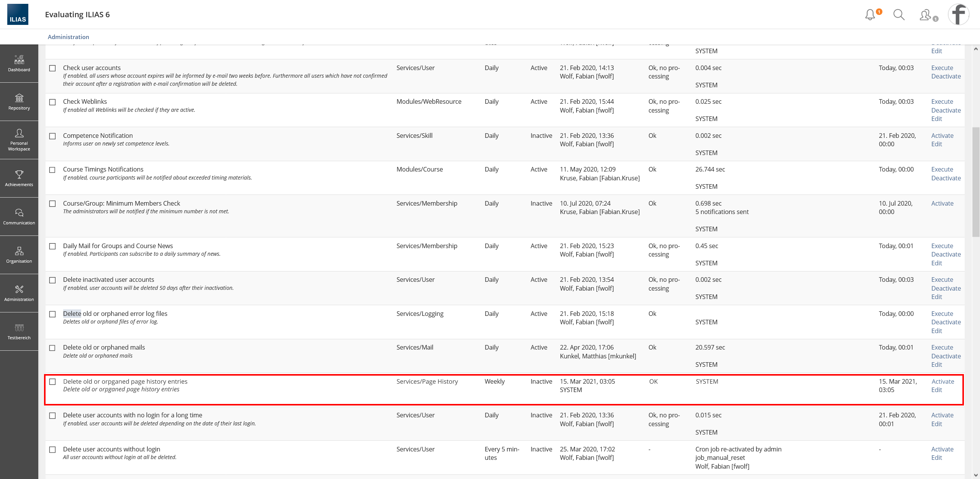
Task: Open the Repository sidebar item
Action: pos(19,102)
